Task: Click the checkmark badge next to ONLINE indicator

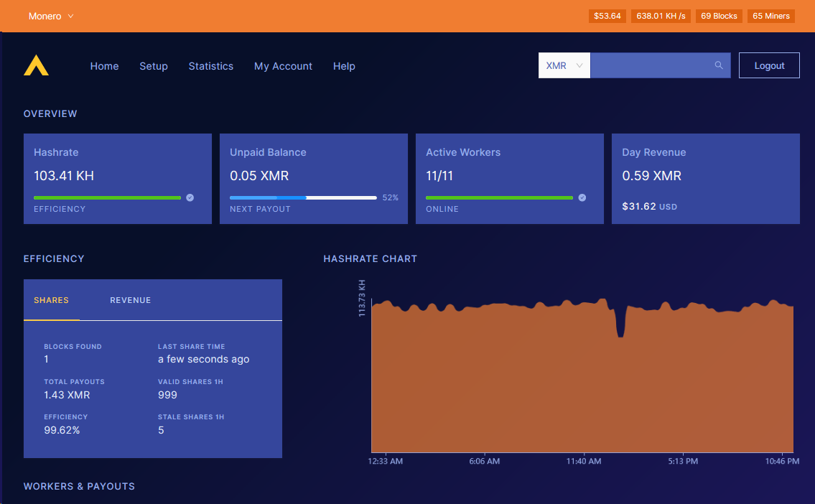Action: coord(582,197)
